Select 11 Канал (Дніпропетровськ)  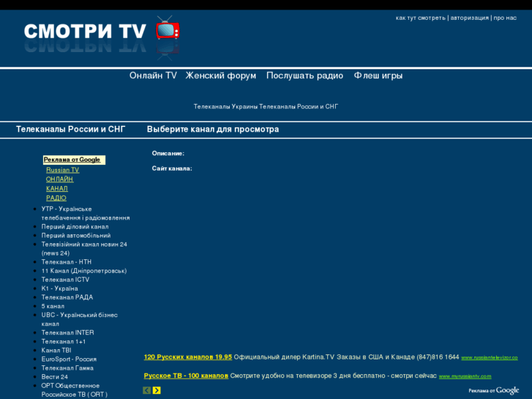[84, 271]
